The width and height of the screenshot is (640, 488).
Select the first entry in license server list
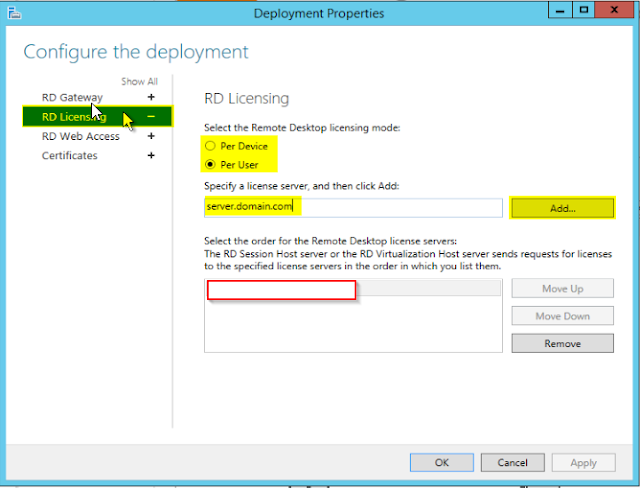point(353,288)
